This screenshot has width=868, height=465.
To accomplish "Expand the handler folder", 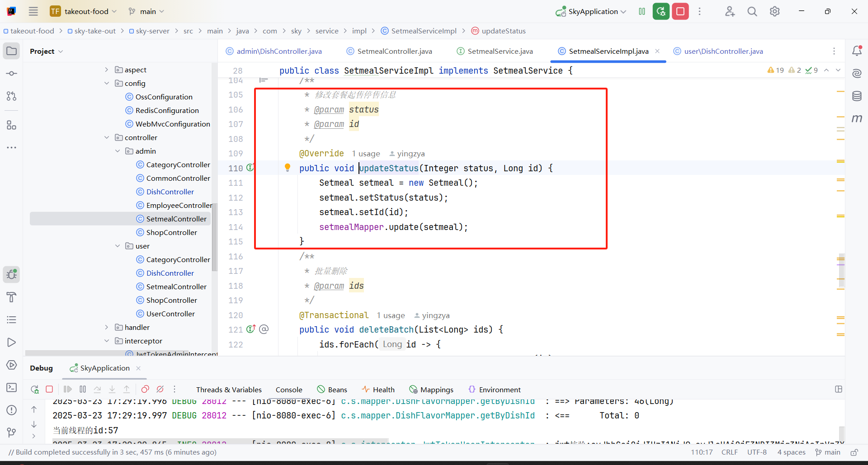I will pos(107,327).
